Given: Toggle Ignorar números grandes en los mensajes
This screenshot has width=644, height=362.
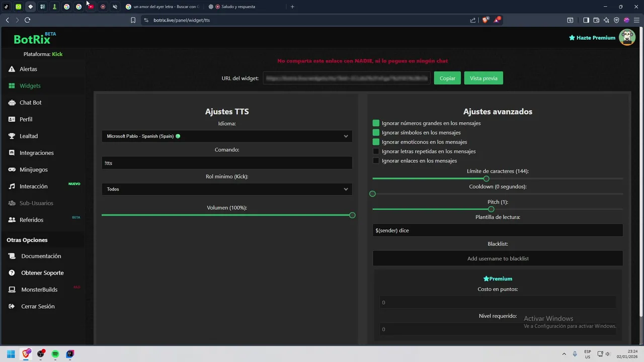Looking at the screenshot, I should [x=376, y=123].
